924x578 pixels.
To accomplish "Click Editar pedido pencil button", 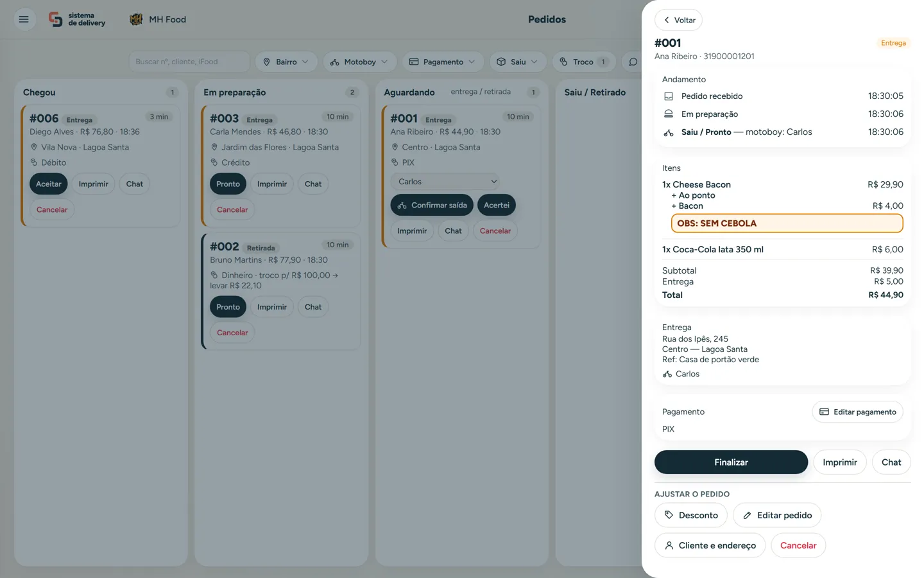I will pyautogui.click(x=777, y=515).
